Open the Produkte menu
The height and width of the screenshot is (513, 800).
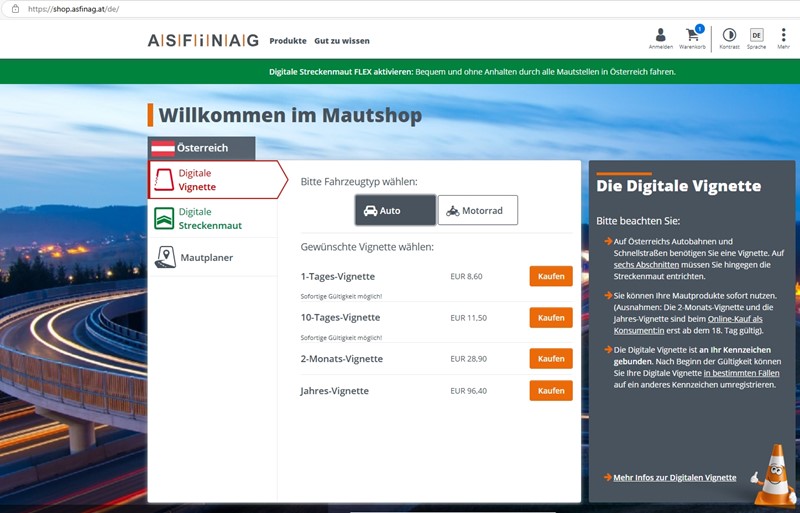[288, 41]
